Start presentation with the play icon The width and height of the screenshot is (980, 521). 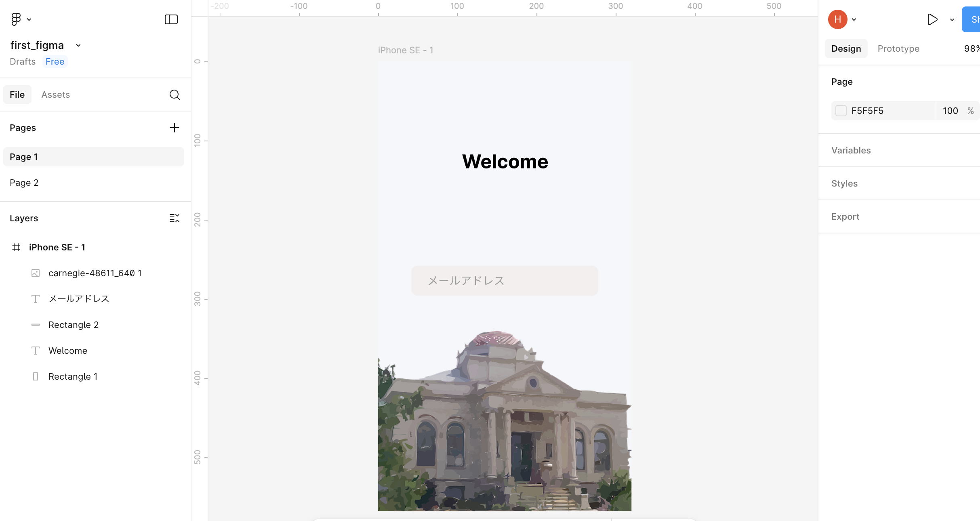(932, 19)
